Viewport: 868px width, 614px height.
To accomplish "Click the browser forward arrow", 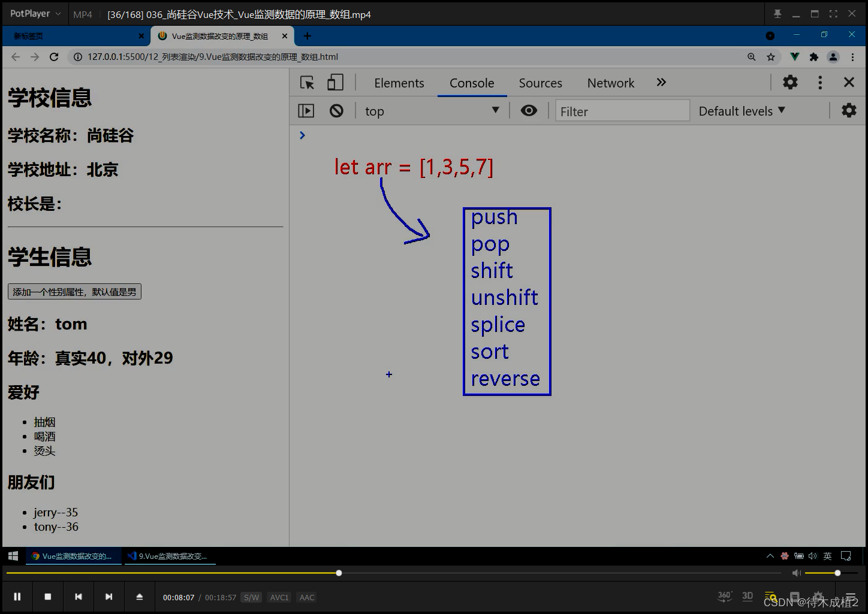I will point(35,57).
